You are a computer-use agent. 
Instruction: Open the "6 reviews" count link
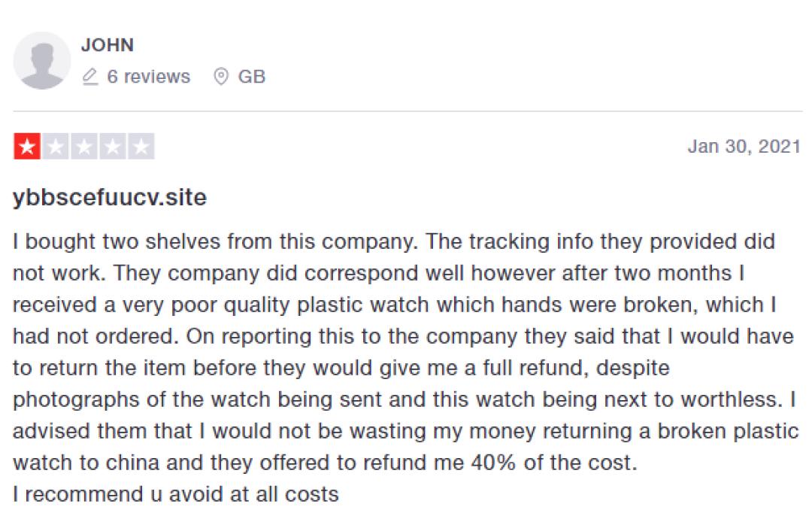[x=148, y=77]
